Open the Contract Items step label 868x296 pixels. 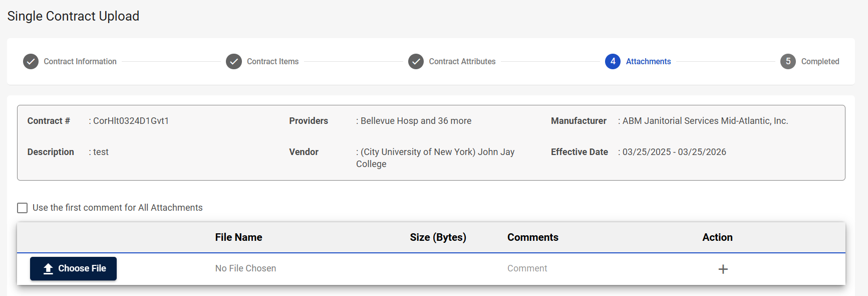[272, 62]
